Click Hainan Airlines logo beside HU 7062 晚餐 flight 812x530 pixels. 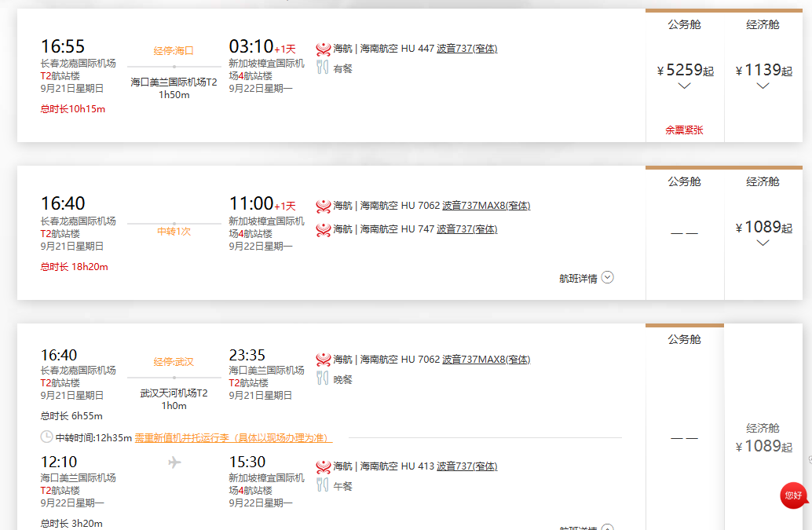[x=323, y=360]
